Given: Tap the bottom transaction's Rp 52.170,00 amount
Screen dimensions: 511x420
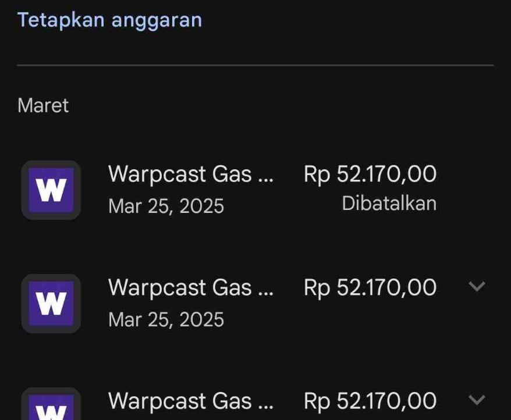Looking at the screenshot, I should (370, 401).
